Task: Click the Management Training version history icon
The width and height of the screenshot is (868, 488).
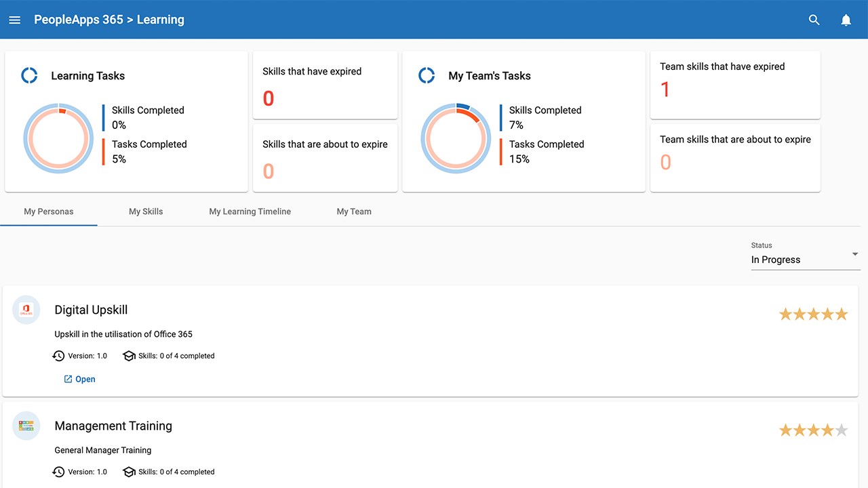Action: [58, 472]
